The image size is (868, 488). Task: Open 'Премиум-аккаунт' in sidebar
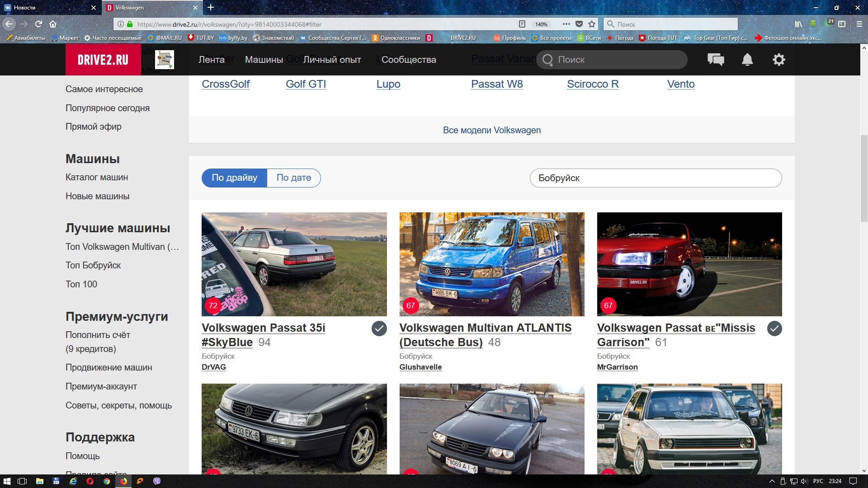101,386
